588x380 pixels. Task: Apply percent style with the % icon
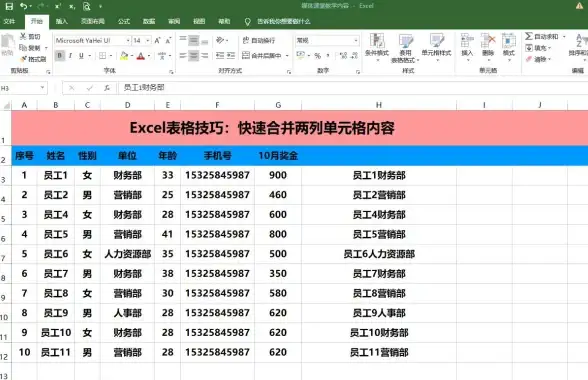pos(318,56)
